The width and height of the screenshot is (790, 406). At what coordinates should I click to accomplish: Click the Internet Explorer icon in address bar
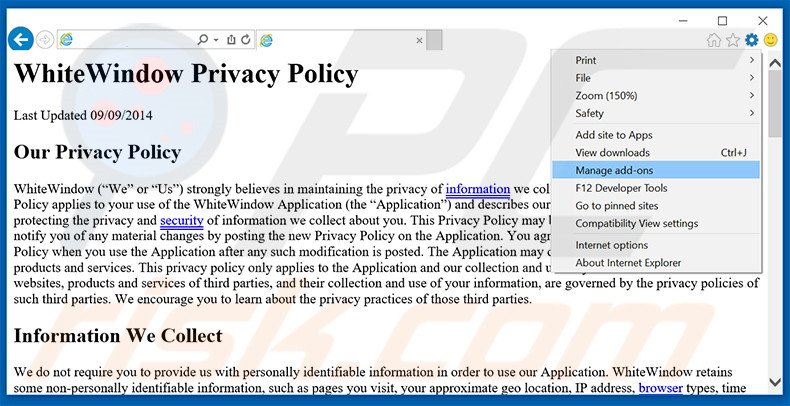pyautogui.click(x=66, y=40)
